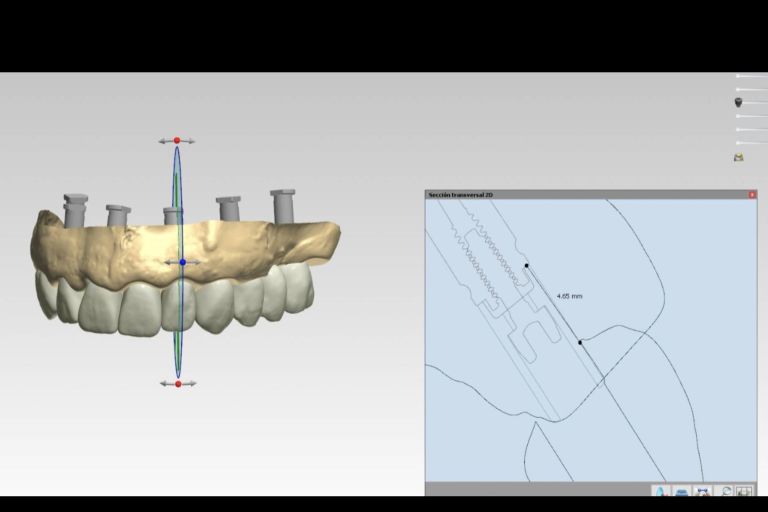Click the lower measurement endpoint dot

tap(580, 342)
